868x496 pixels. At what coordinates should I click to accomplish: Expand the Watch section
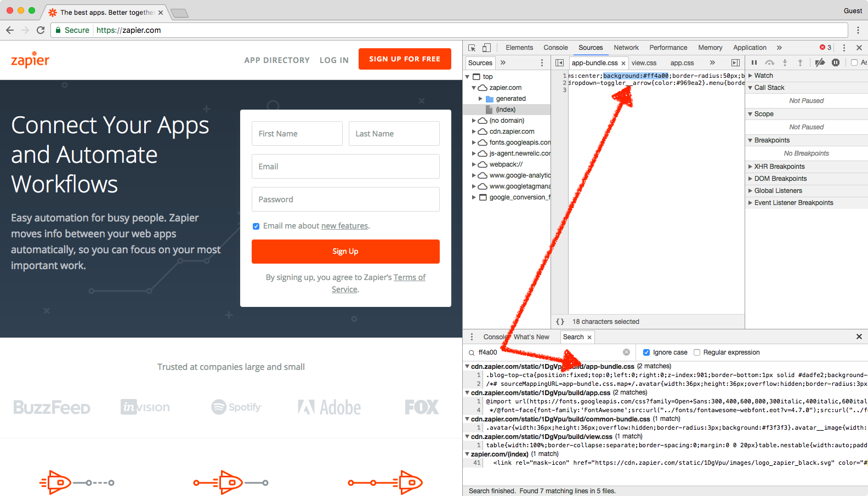[x=750, y=76]
